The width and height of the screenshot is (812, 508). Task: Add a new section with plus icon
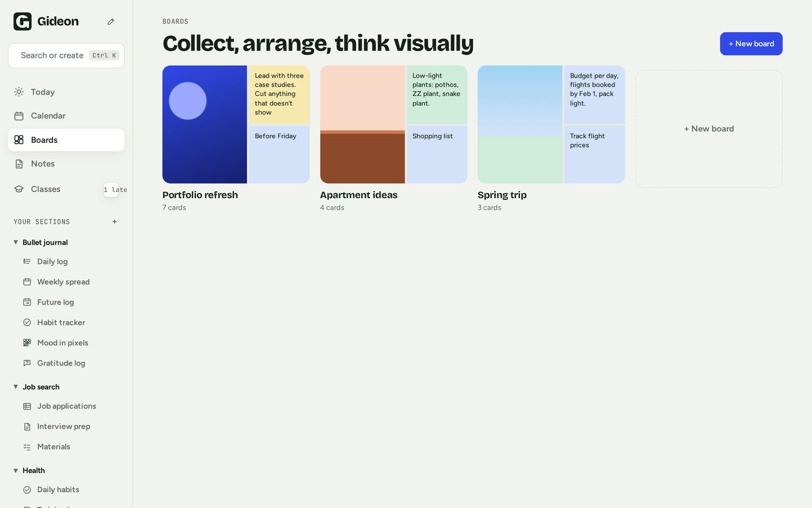coord(115,221)
